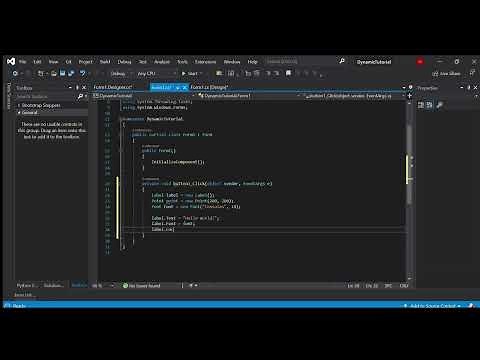Click the Alphabetical sort icon in Properties
Viewport: 480px width, 360px height.
[429, 105]
